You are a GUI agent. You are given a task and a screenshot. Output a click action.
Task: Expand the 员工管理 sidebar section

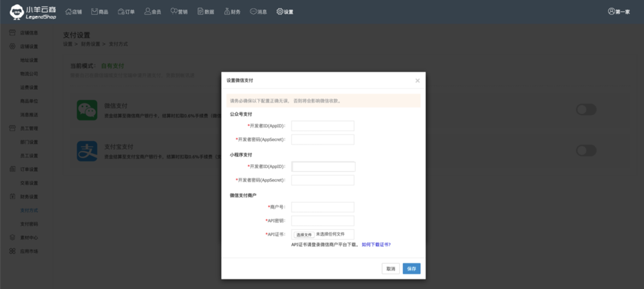coord(29,128)
